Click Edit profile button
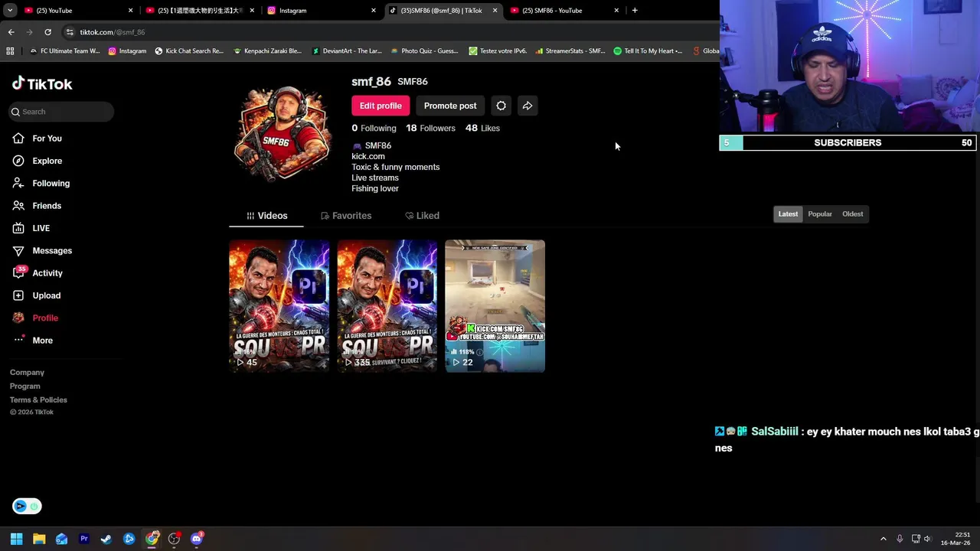Screen dimensions: 980x551 coord(381,106)
